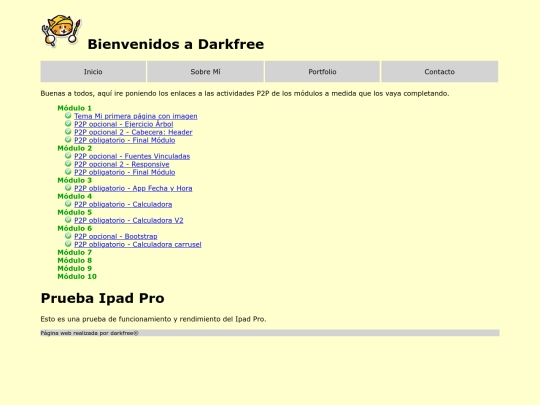Click the Darkfree cat mascot logo

[x=61, y=31]
